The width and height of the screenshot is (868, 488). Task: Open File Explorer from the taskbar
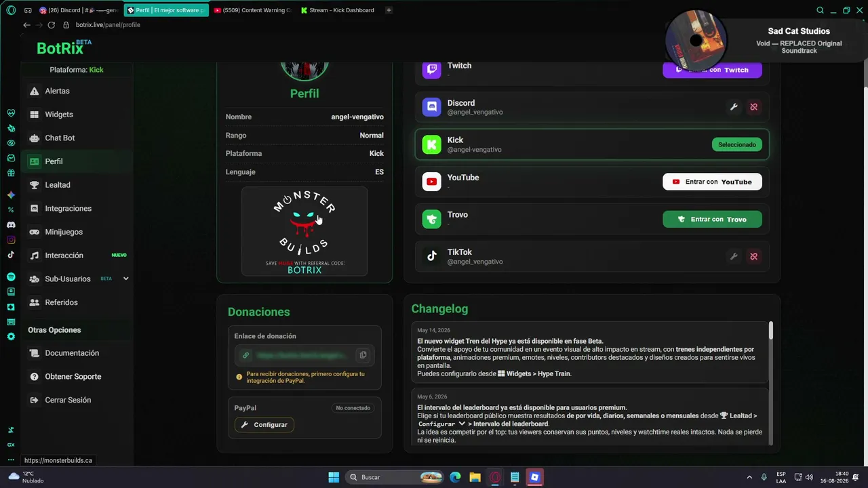point(475,477)
